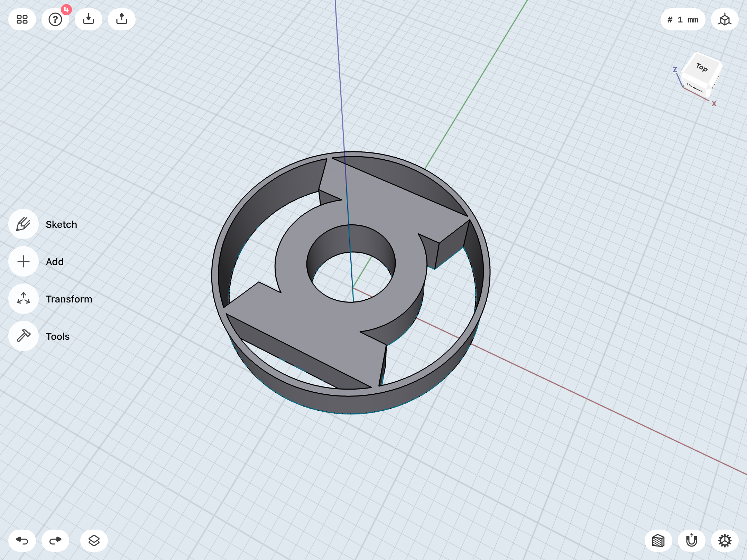Toggle the snapping magnet icon

click(692, 541)
